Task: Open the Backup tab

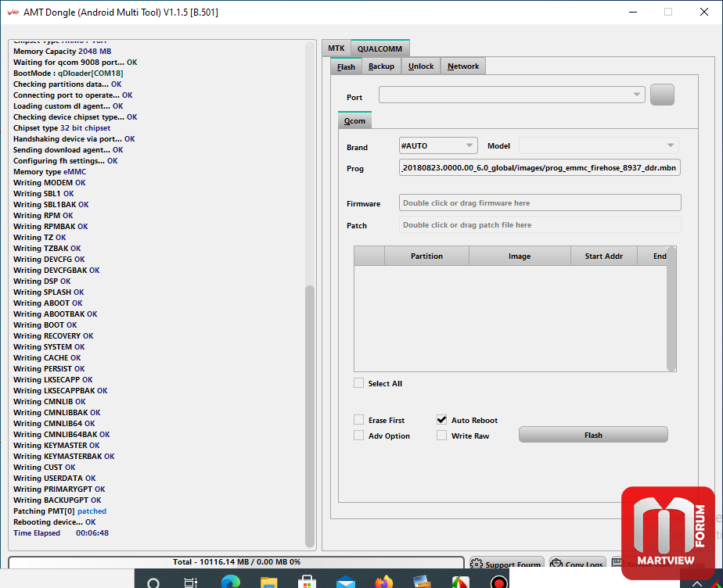Action: pos(381,66)
